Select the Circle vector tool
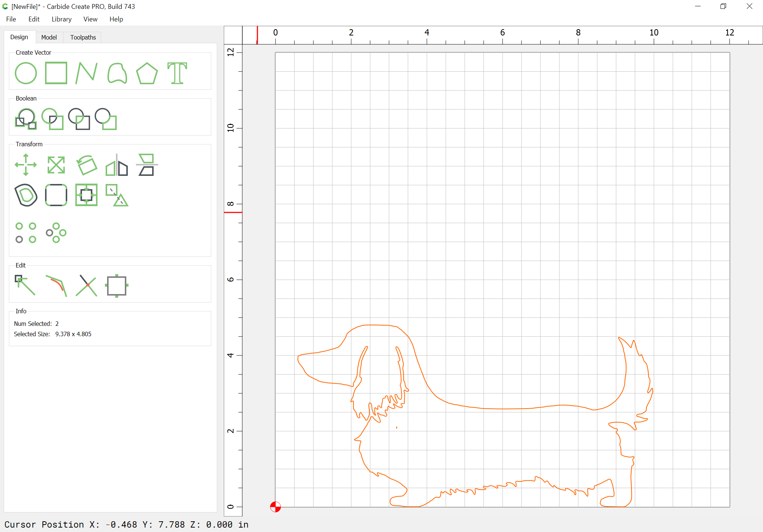Viewport: 763px width, 532px height. [25, 73]
